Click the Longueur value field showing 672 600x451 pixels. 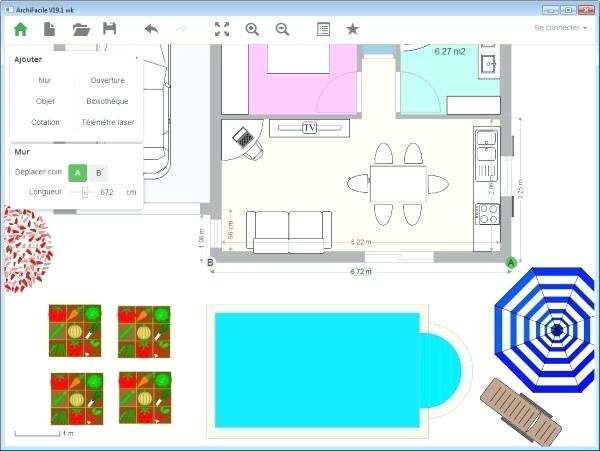click(108, 192)
